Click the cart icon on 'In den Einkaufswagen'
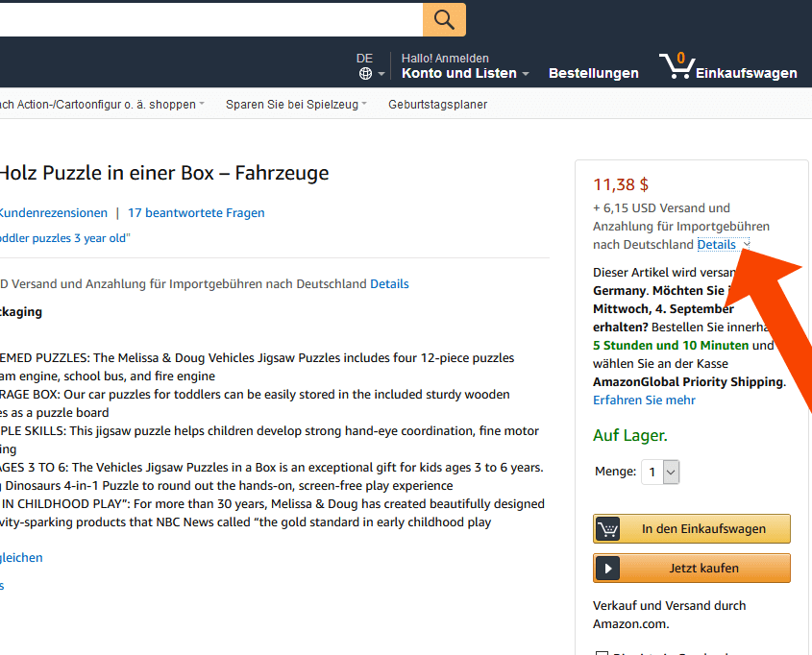Screen dimensions: 812x655 [x=608, y=529]
